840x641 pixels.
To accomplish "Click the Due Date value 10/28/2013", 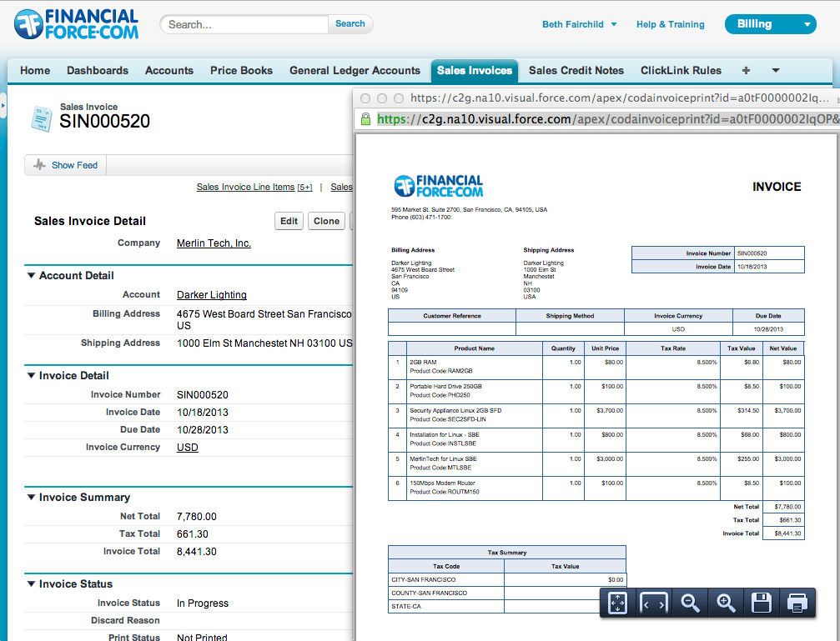I will point(203,430).
